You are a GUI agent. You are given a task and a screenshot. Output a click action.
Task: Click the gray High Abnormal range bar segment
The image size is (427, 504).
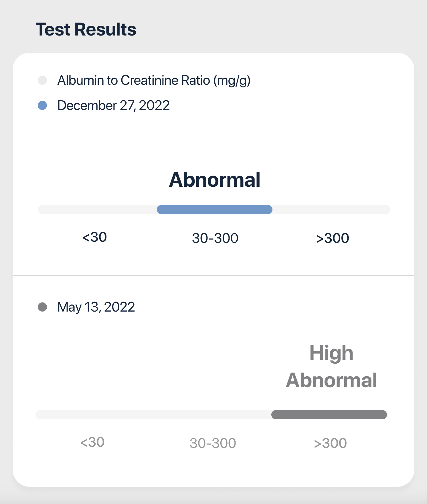(x=329, y=415)
